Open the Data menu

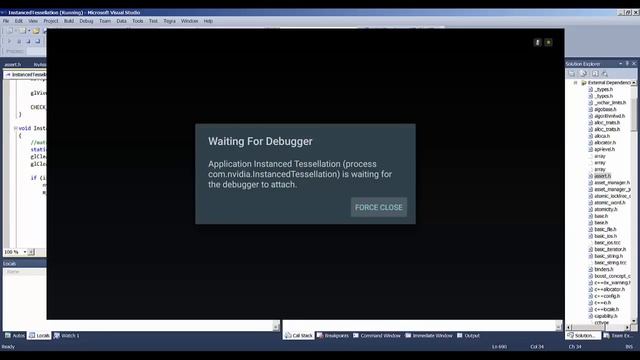121,21
